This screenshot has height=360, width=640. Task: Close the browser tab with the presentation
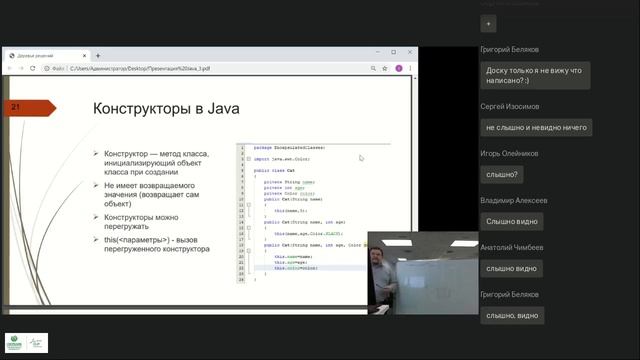[84, 56]
